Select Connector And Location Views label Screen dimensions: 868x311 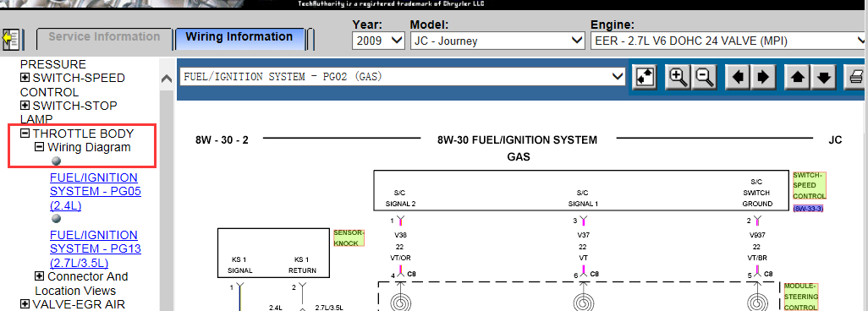(81, 283)
